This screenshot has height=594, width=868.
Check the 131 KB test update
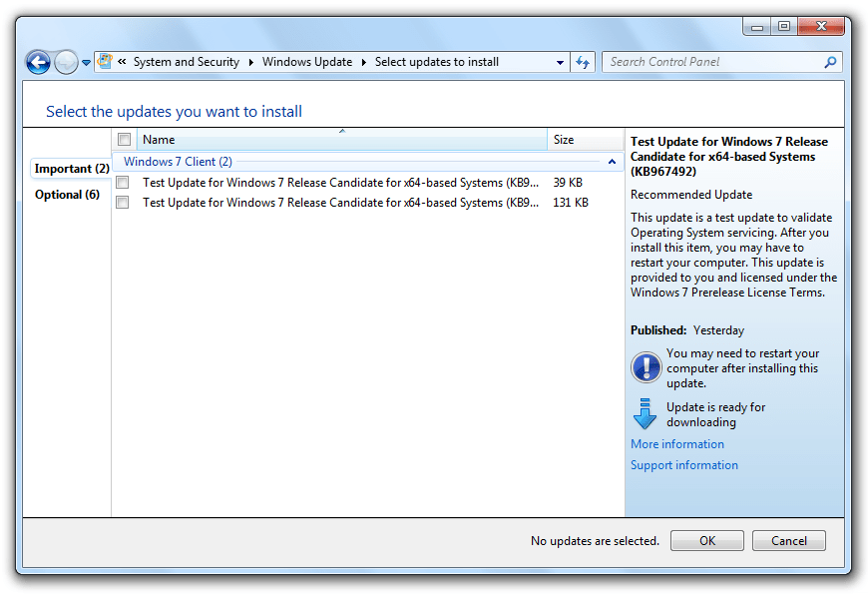point(123,203)
